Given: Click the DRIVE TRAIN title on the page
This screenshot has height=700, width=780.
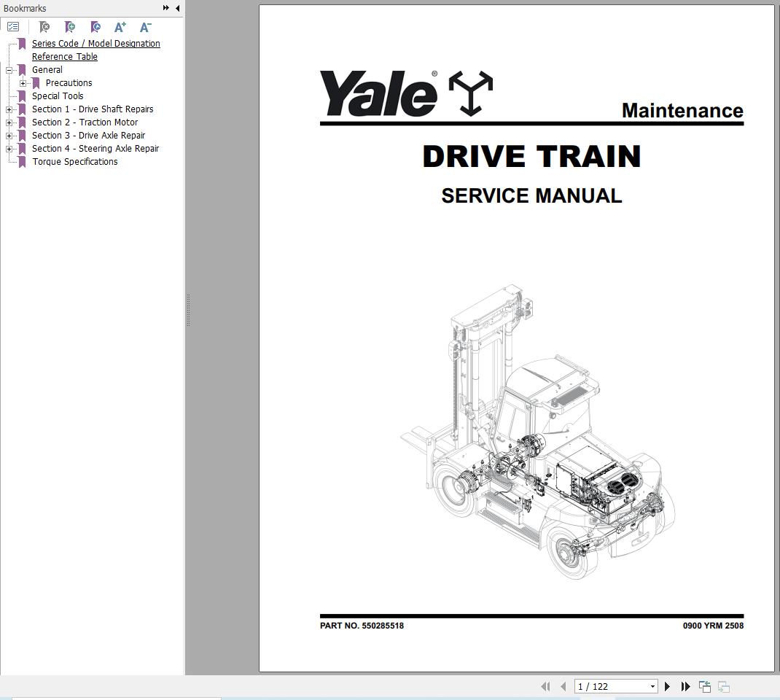Looking at the screenshot, I should tap(531, 156).
